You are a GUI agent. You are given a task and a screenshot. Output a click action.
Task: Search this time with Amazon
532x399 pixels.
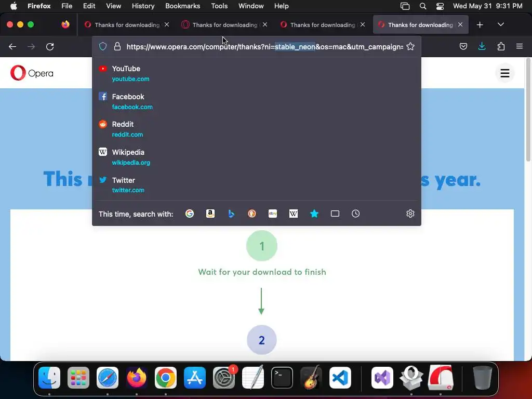coord(210,214)
